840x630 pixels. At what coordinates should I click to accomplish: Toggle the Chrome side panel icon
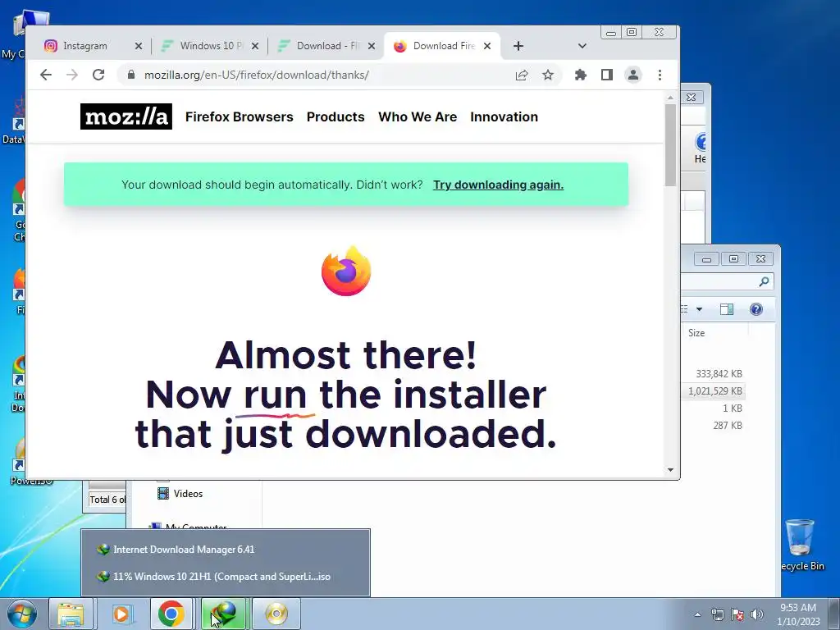click(x=606, y=75)
